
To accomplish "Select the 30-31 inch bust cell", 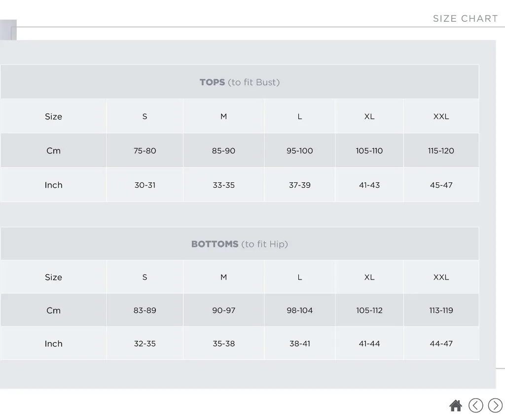I will [x=144, y=185].
